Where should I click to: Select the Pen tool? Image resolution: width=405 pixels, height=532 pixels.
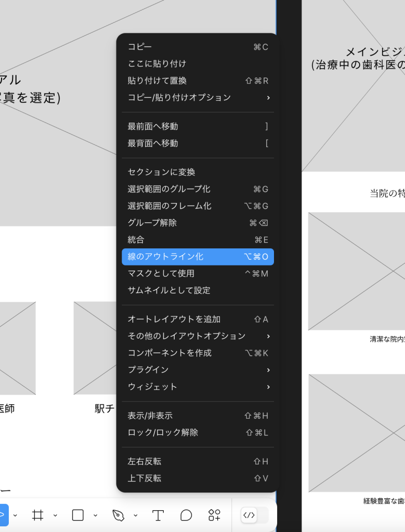118,515
